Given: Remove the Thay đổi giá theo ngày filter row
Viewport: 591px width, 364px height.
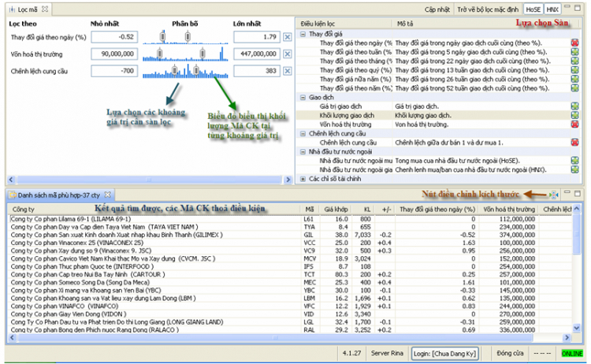Looking at the screenshot, I should pos(287,37).
